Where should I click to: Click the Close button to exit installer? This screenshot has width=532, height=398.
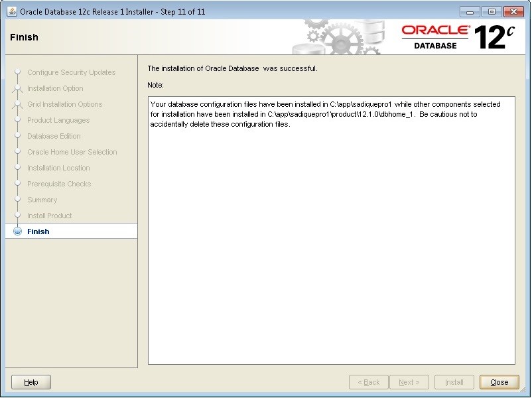(499, 382)
